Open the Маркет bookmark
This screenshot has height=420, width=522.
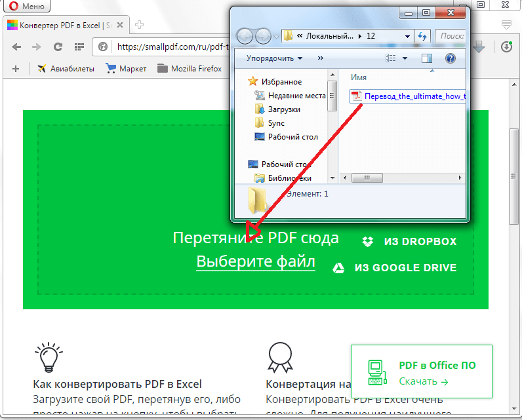[x=127, y=68]
